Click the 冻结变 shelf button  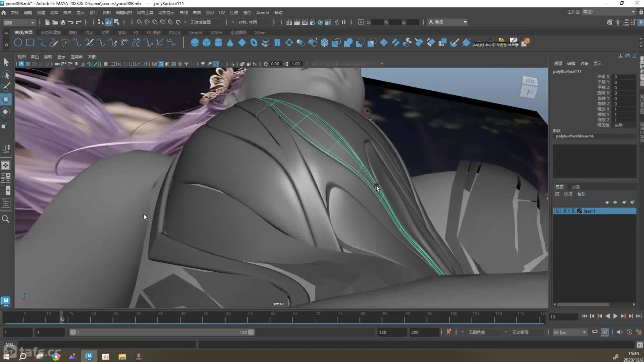pos(478,43)
